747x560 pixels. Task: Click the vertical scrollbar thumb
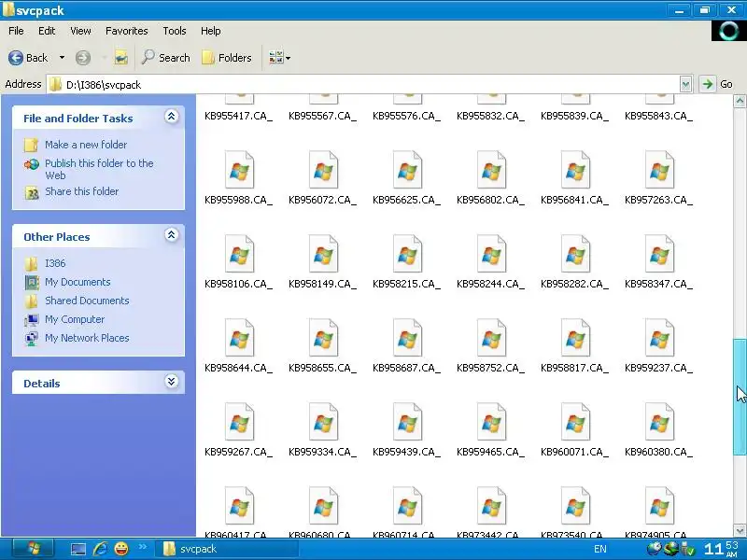point(740,398)
